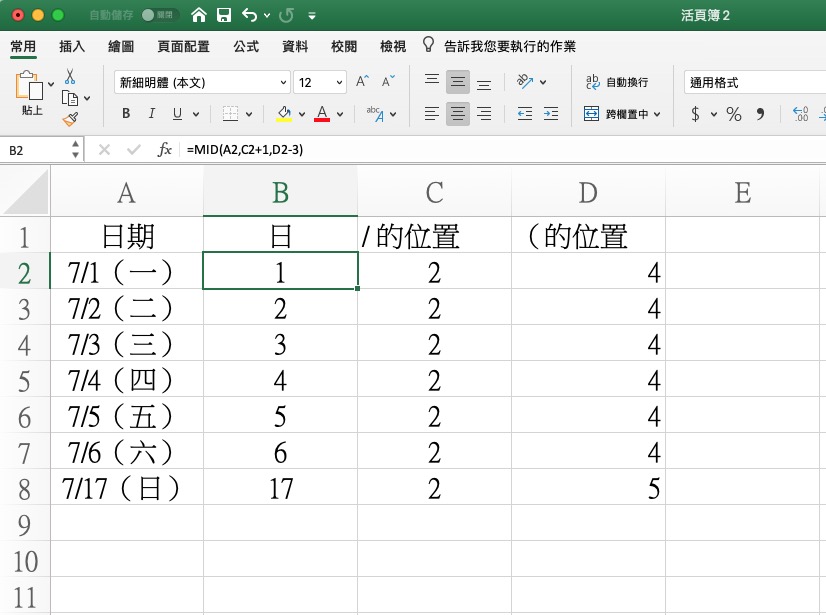826x615 pixels.
Task: Align text to the vertical middle
Action: (458, 82)
